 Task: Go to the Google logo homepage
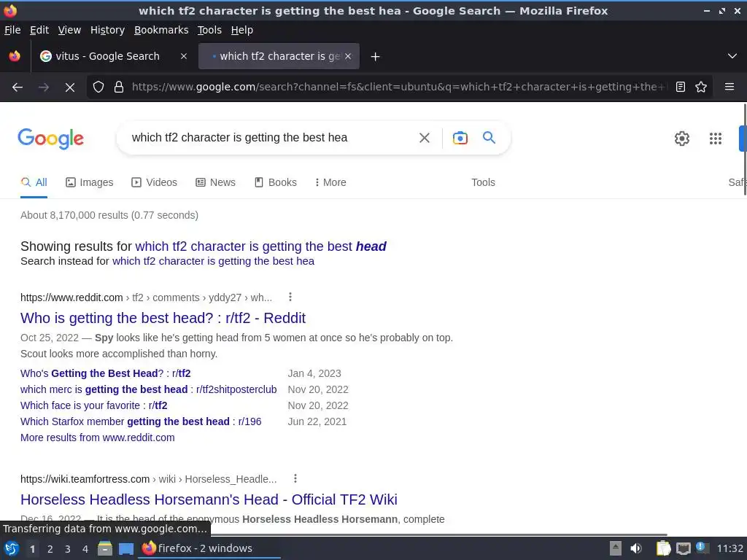click(x=50, y=139)
